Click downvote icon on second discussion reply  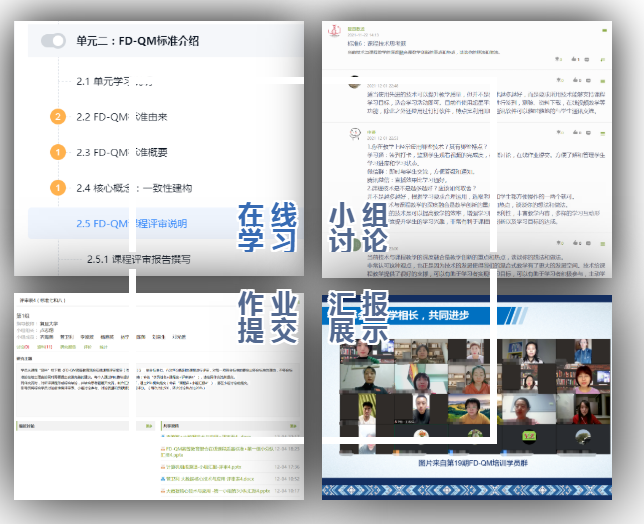pyautogui.click(x=560, y=80)
